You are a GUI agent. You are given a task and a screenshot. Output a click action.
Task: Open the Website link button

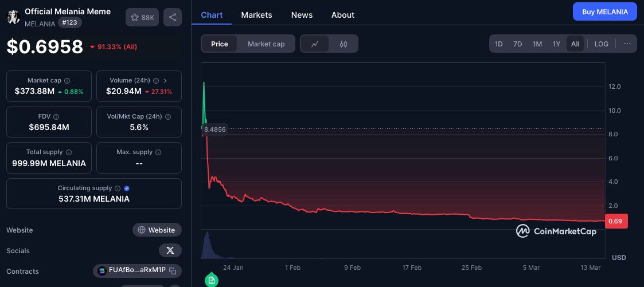click(157, 230)
